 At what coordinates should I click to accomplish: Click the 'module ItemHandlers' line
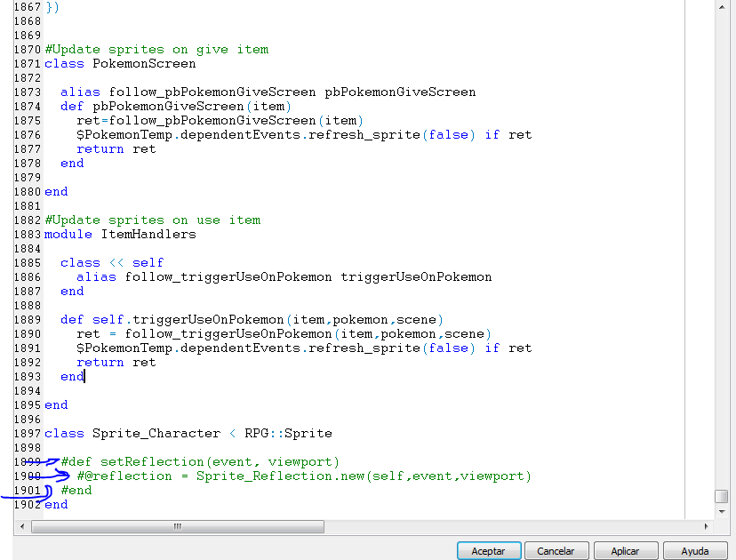(x=120, y=235)
